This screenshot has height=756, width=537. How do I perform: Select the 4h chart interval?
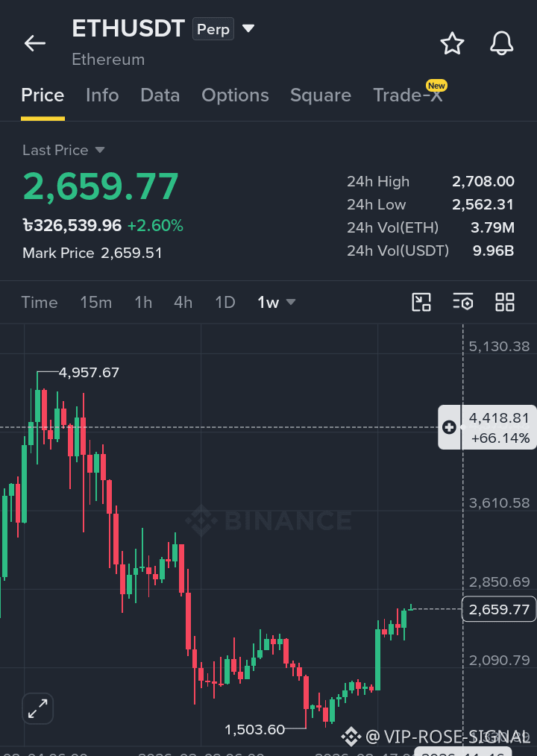coord(183,302)
